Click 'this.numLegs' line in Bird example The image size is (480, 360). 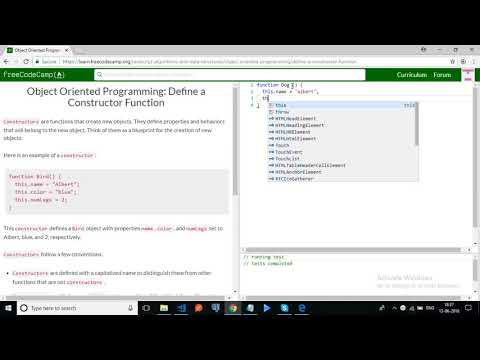click(x=41, y=200)
